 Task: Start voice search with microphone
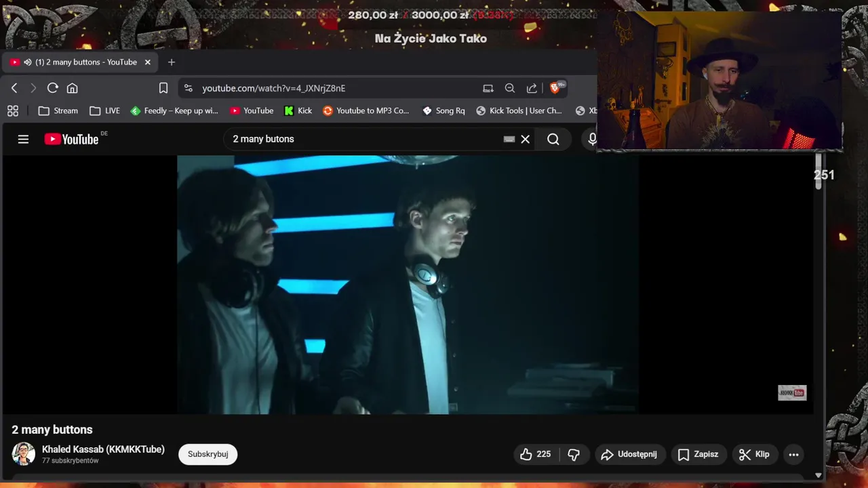tap(592, 139)
